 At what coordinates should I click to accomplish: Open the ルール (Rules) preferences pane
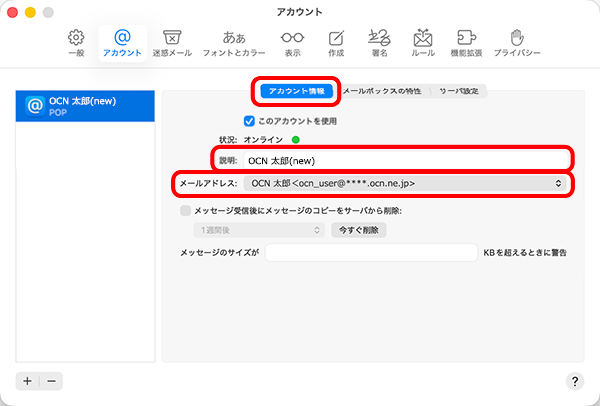423,41
